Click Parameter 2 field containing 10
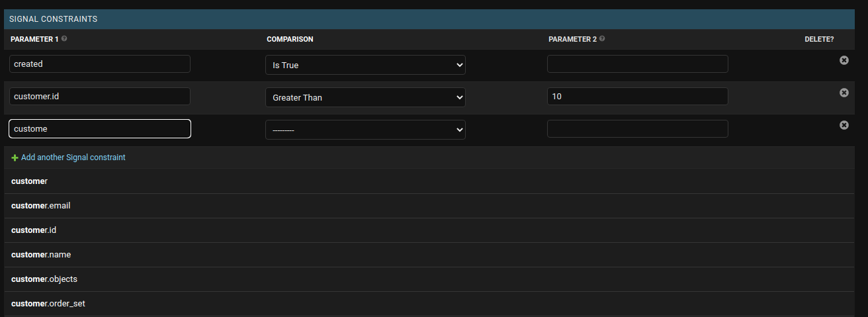The image size is (868, 317). tap(637, 97)
